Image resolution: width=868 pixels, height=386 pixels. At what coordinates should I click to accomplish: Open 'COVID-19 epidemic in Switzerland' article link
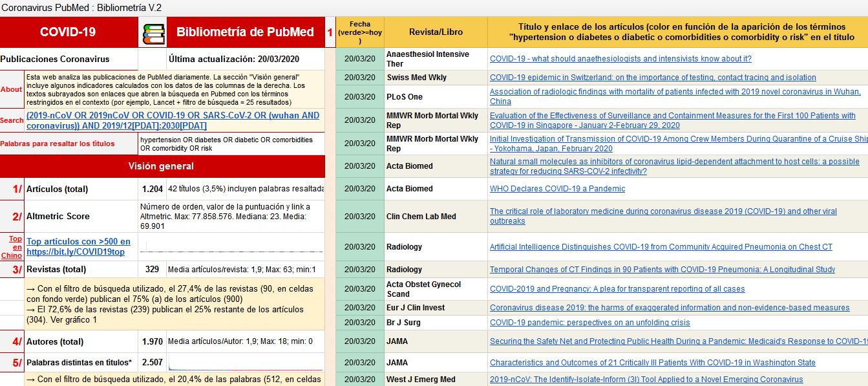click(652, 78)
